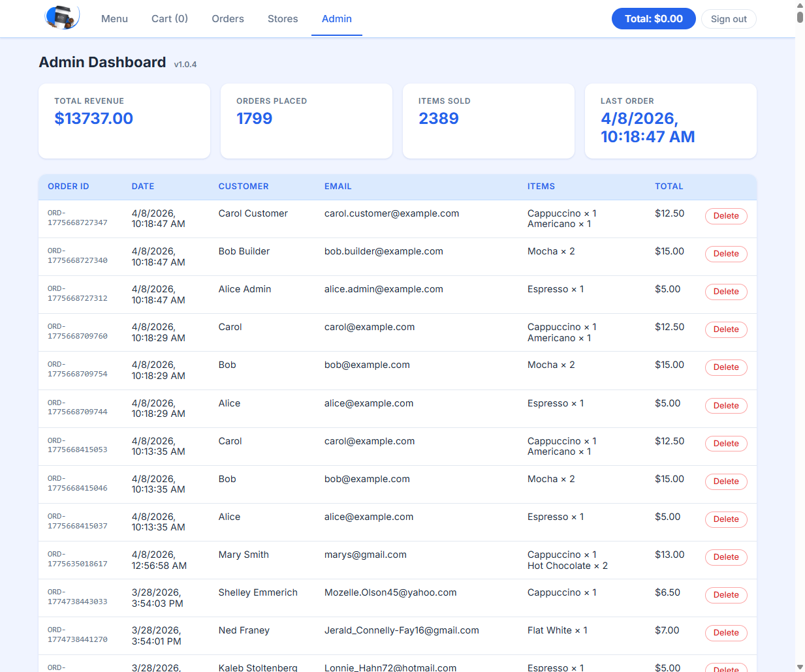This screenshot has width=805, height=672.
Task: Go to the Orders page
Action: point(228,19)
